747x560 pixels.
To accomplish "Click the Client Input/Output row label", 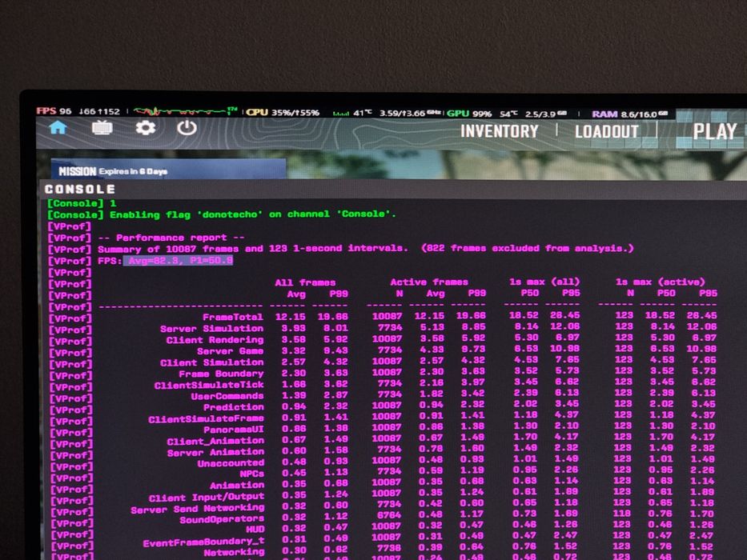I will click(207, 497).
